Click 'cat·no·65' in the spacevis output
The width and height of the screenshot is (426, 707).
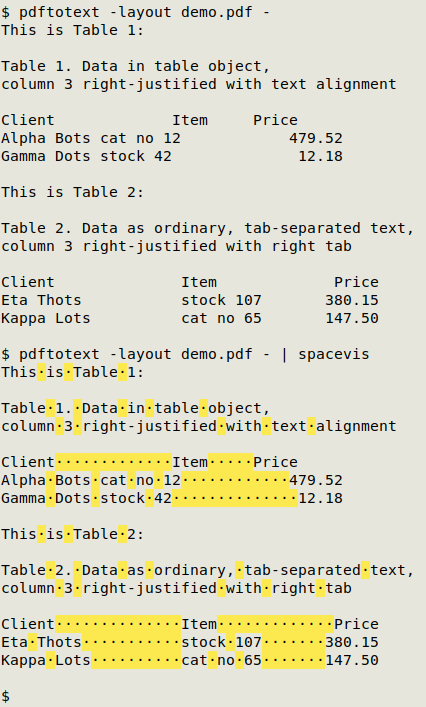(x=221, y=661)
